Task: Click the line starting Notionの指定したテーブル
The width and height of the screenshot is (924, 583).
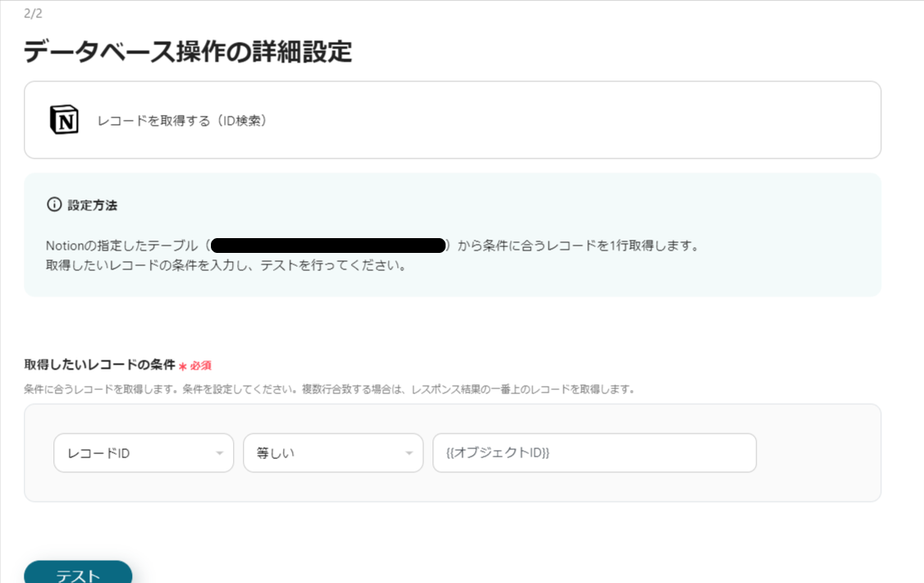Action: pos(373,246)
